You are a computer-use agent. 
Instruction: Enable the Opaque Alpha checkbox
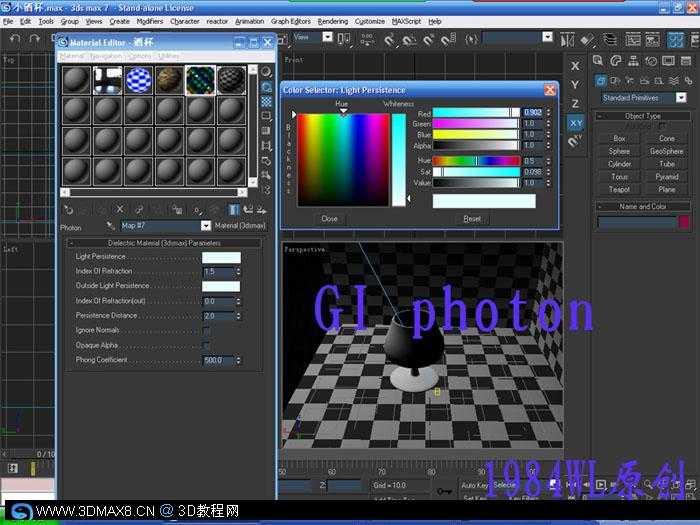pos(206,346)
